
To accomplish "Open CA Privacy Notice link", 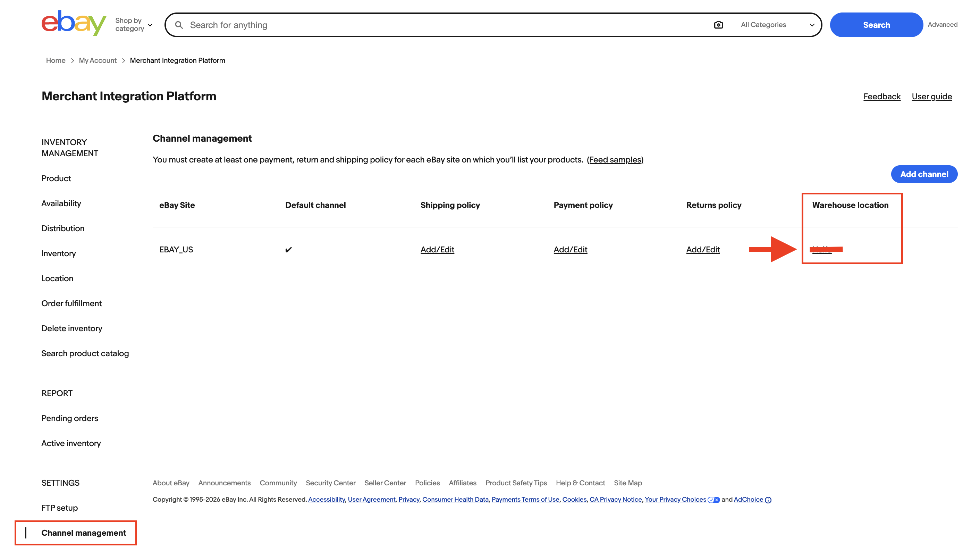I will pyautogui.click(x=615, y=500).
